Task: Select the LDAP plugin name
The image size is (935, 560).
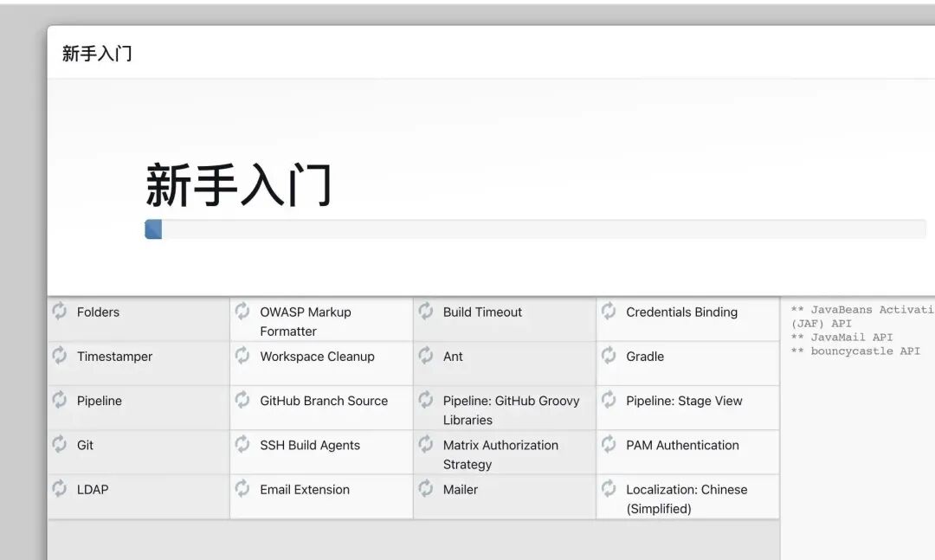Action: (93, 490)
